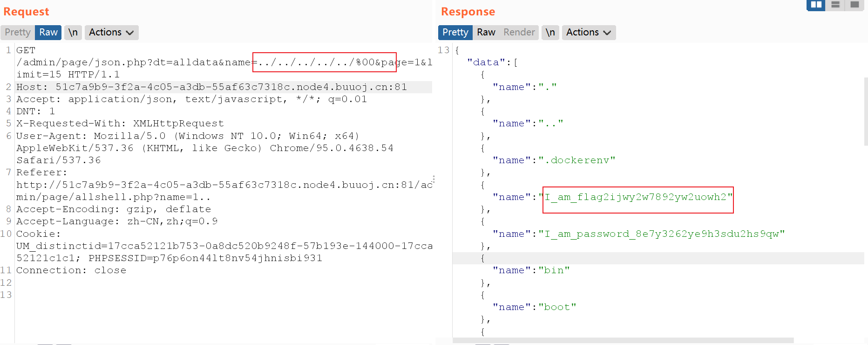868x345 pixels.
Task: Click the Request Actions chevron arrow
Action: 130,33
